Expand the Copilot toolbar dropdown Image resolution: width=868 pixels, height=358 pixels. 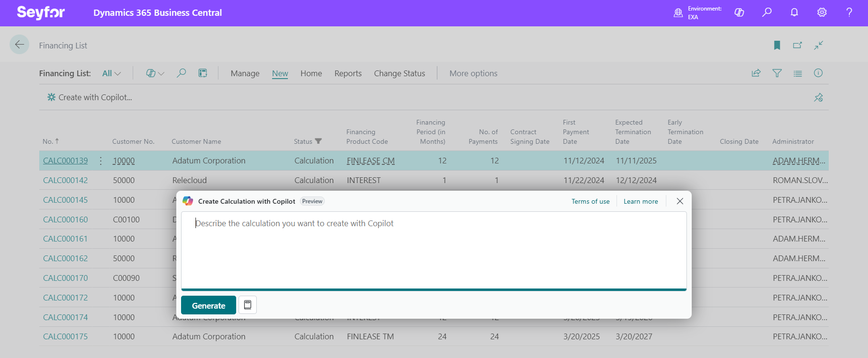155,73
